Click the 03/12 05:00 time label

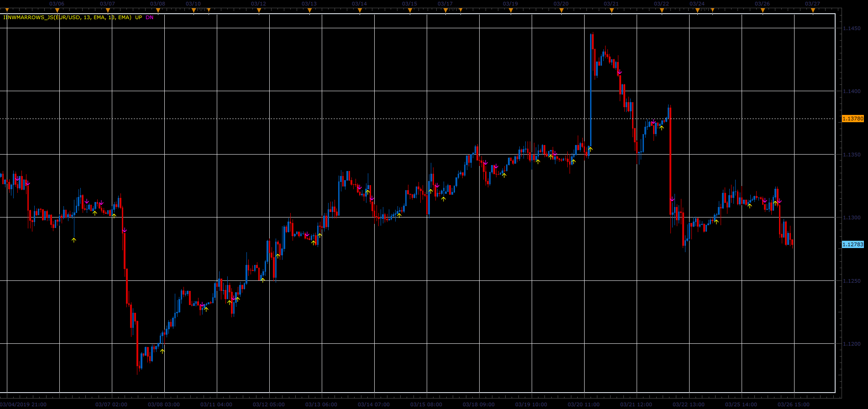click(269, 404)
